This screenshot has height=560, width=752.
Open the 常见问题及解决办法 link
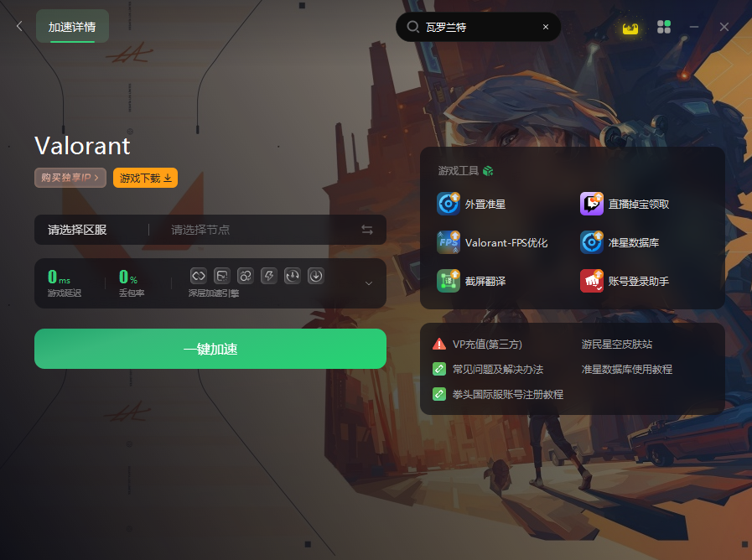coord(498,369)
